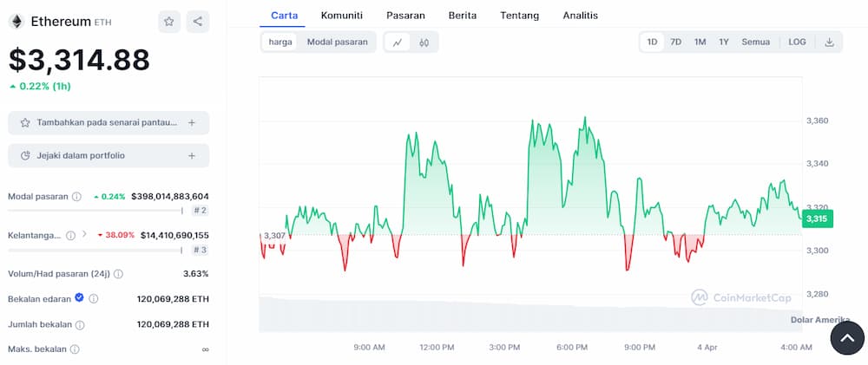This screenshot has height=365, width=868.
Task: Open info icon beside Volum/Had pasaran (24j)
Action: (x=118, y=274)
